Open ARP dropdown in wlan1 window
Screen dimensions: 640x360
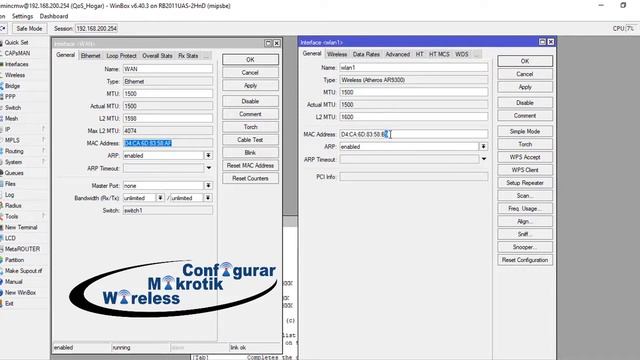tap(484, 146)
